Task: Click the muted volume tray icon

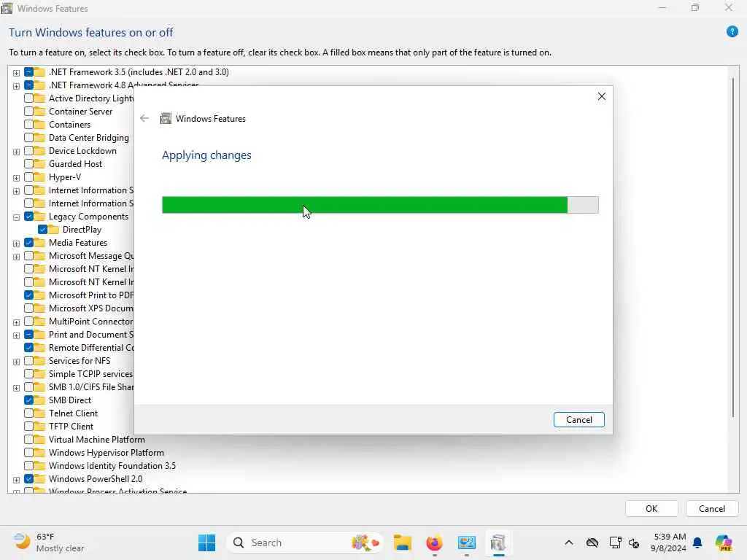Action: click(x=634, y=542)
